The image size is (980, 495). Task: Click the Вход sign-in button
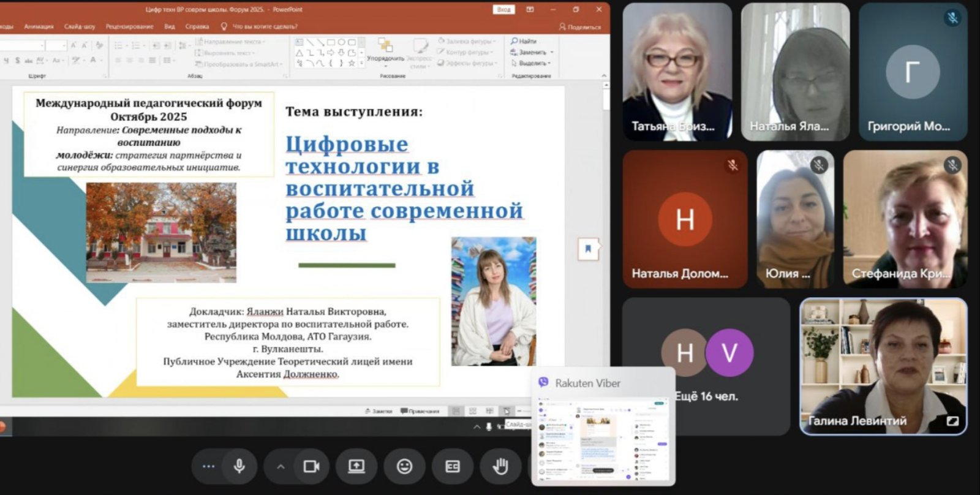click(503, 10)
